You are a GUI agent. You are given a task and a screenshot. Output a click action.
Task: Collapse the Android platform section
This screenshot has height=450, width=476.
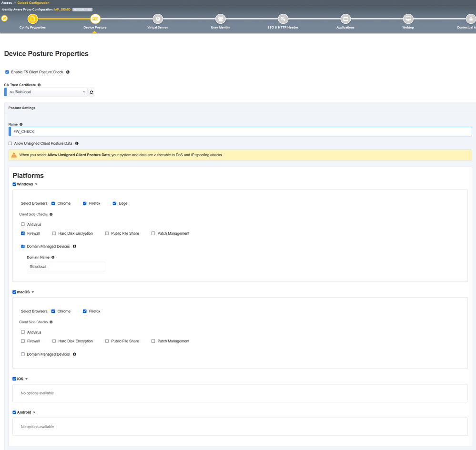pyautogui.click(x=34, y=412)
